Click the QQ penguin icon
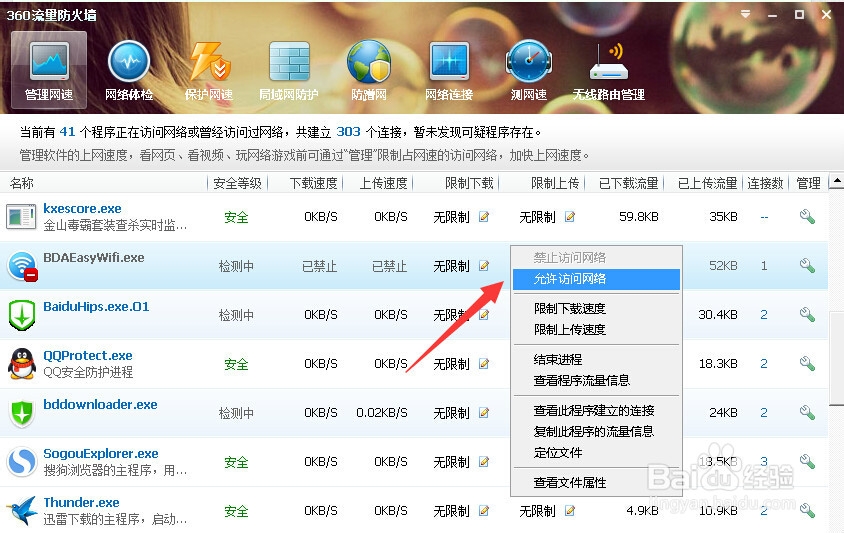Viewport: 844px width, 533px height. (22, 363)
